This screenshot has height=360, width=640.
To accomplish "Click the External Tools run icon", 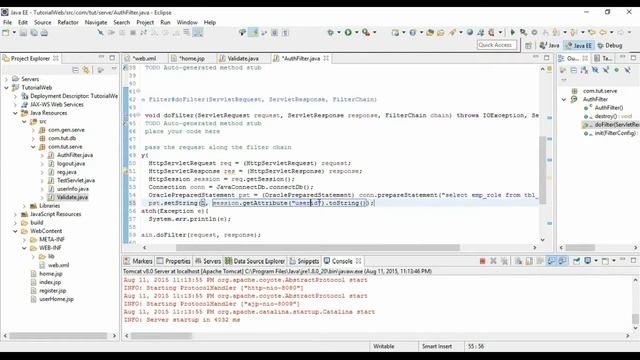I will pos(366,33).
